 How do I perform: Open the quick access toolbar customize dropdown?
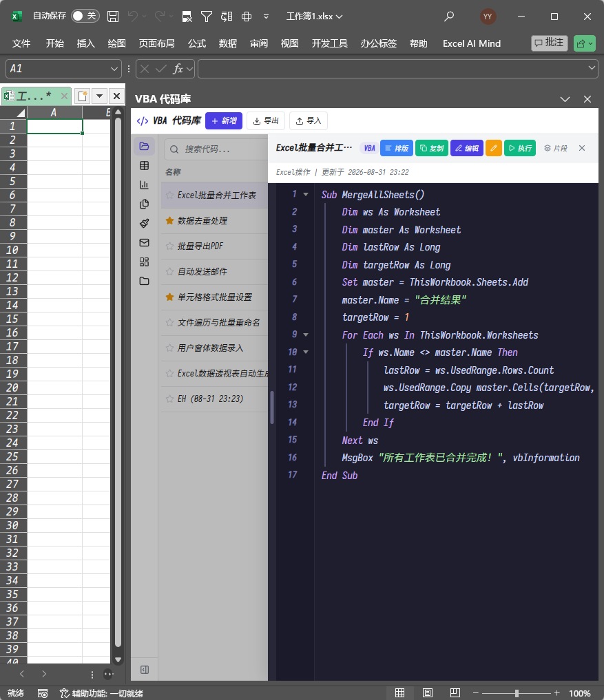[267, 17]
